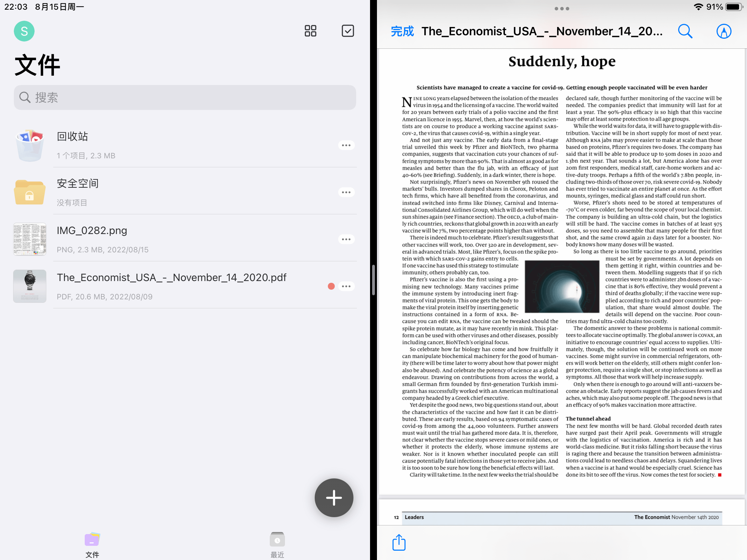Open the markup annotation tool
747x560 pixels.
pyautogui.click(x=724, y=31)
